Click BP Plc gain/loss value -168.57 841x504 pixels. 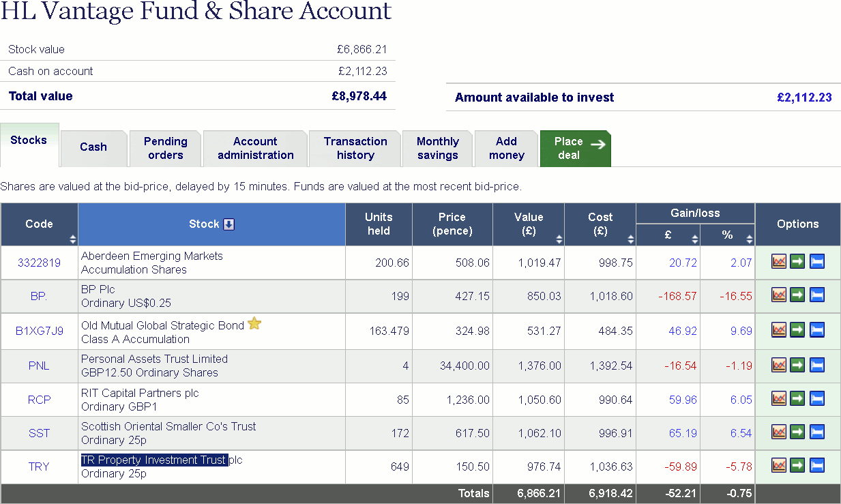677,296
